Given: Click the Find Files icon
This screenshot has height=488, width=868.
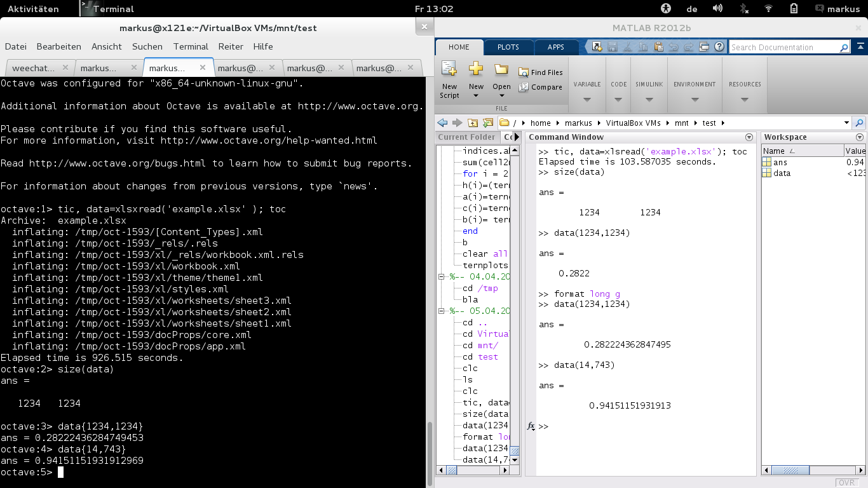Looking at the screenshot, I should point(524,72).
